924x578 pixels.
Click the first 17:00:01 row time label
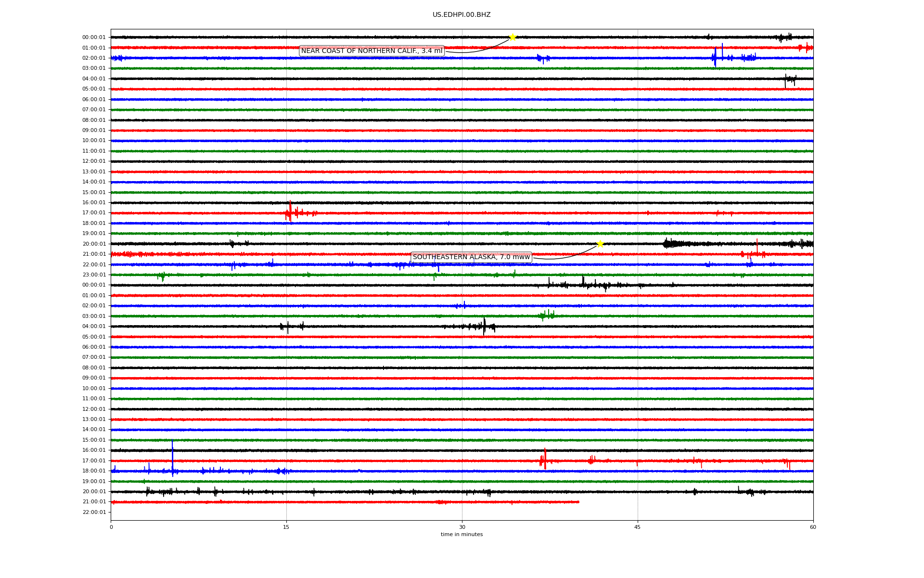pyautogui.click(x=94, y=213)
